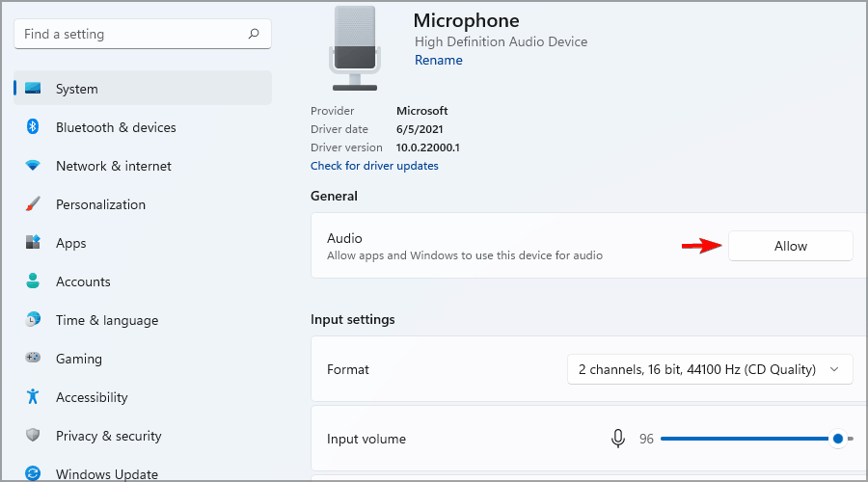
Task: Click the Windows Update sync icon
Action: point(33,473)
